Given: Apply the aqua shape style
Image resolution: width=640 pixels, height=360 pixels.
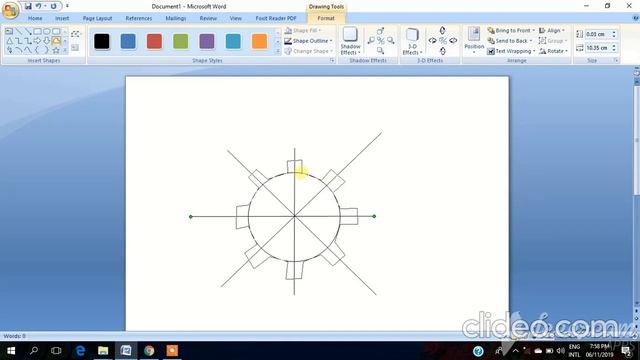Looking at the screenshot, I should tap(233, 41).
